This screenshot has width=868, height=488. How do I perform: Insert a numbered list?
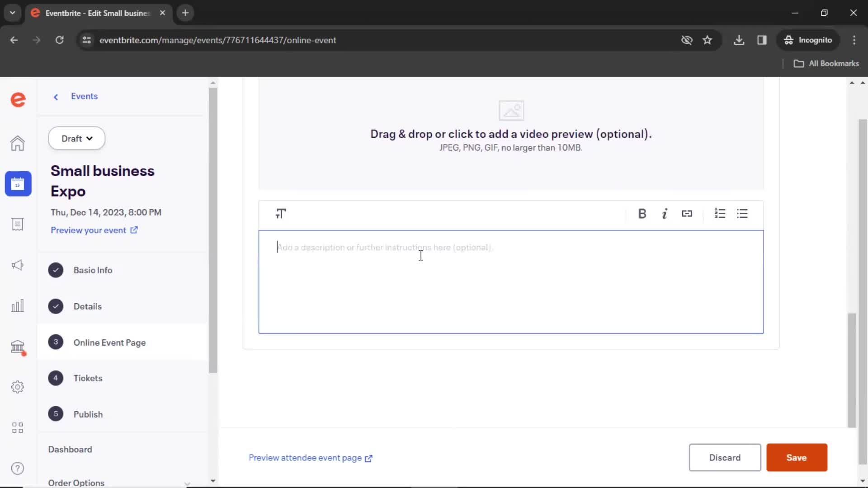[x=720, y=213]
